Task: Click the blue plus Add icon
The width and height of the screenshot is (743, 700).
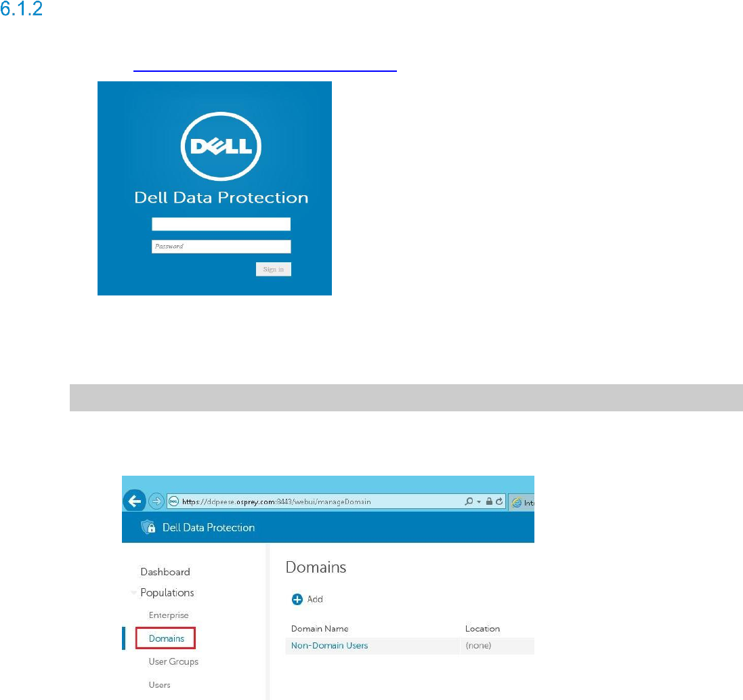Action: (x=297, y=600)
